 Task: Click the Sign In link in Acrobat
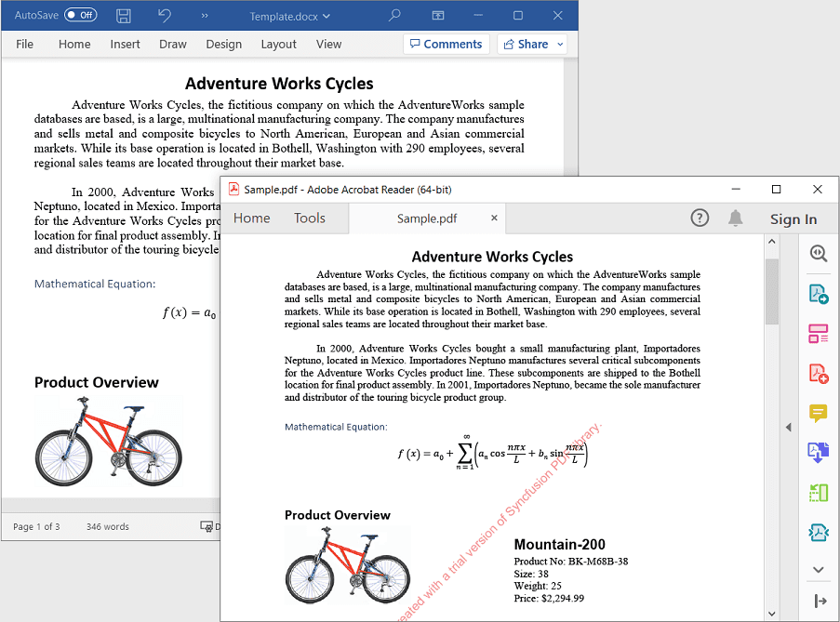click(x=793, y=219)
